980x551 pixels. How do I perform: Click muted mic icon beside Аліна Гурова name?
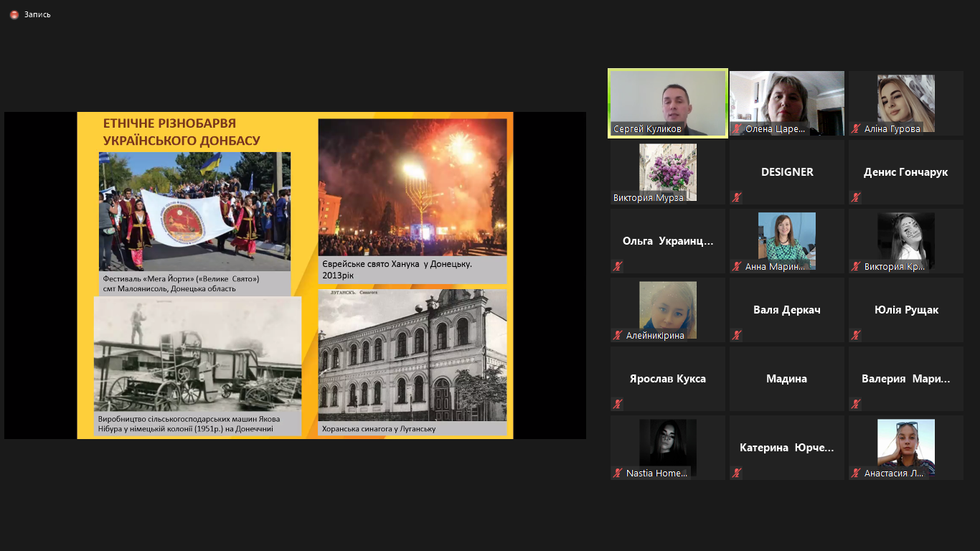point(856,129)
